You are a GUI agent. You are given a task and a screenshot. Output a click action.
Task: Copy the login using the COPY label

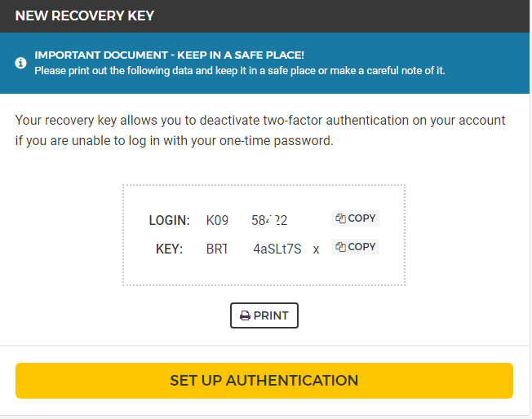point(361,218)
